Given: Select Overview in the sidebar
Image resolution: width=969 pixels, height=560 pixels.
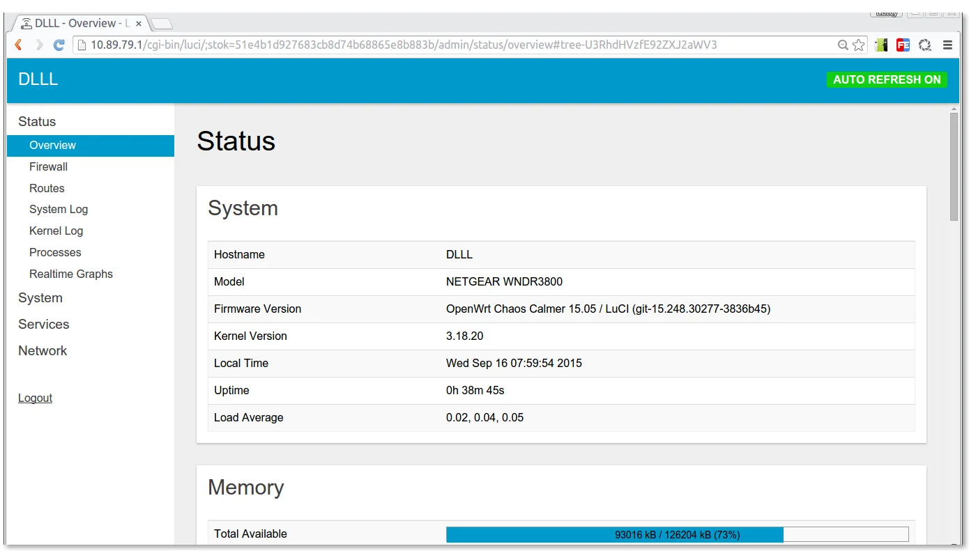Looking at the screenshot, I should (91, 146).
